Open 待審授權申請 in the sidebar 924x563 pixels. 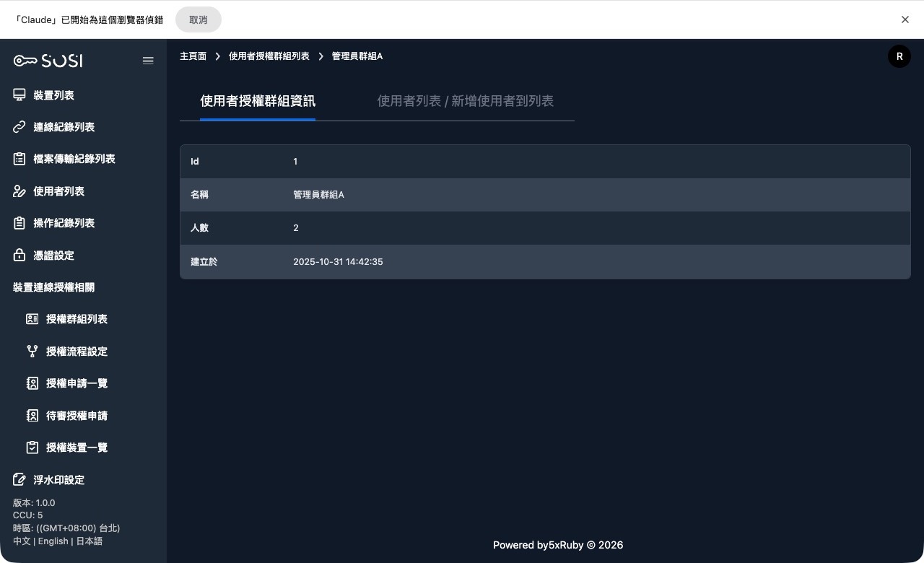pyautogui.click(x=77, y=416)
